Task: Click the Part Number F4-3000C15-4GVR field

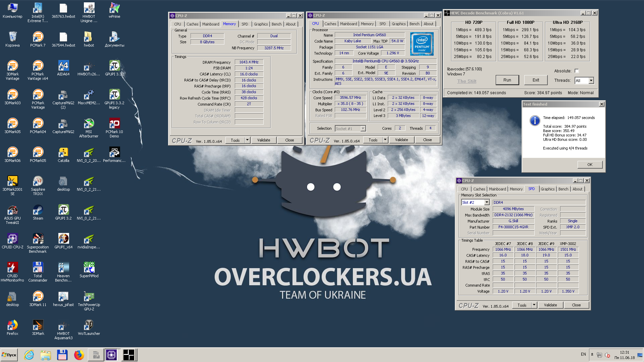Action: click(x=513, y=227)
